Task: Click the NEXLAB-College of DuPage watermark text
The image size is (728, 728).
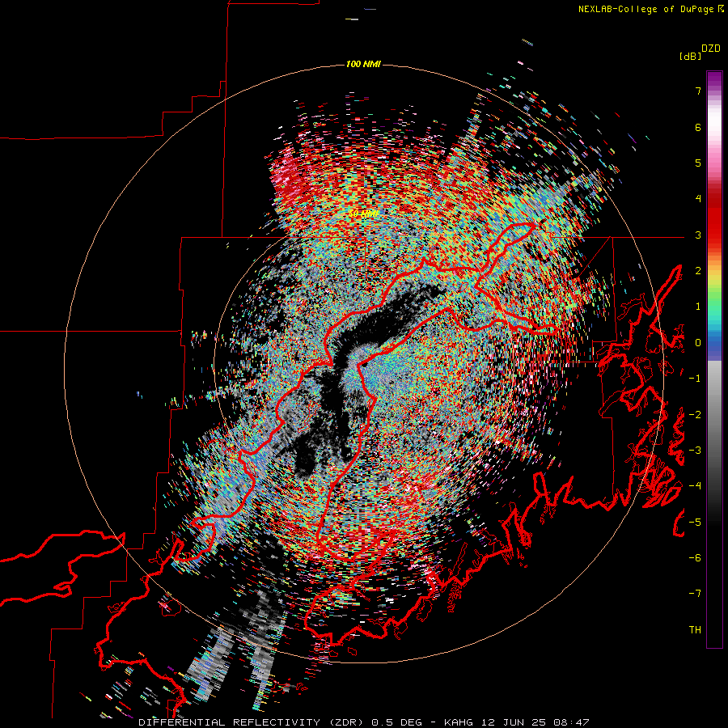Action: click(645, 9)
